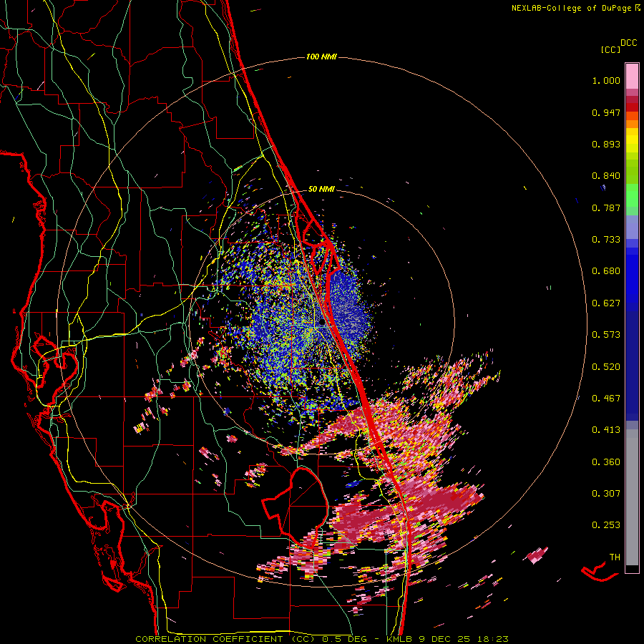Image resolution: width=644 pixels, height=644 pixels.
Task: Click the 100 NMI range ring label
Action: click(x=321, y=57)
